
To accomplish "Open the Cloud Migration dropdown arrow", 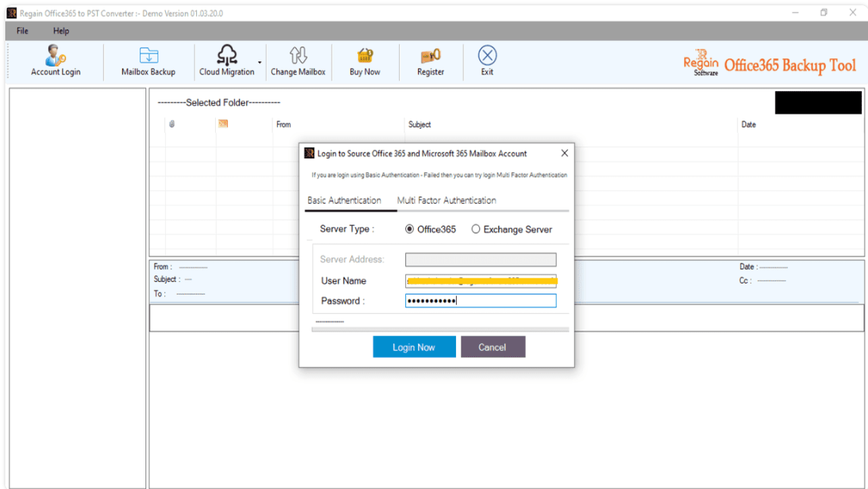I will (258, 62).
